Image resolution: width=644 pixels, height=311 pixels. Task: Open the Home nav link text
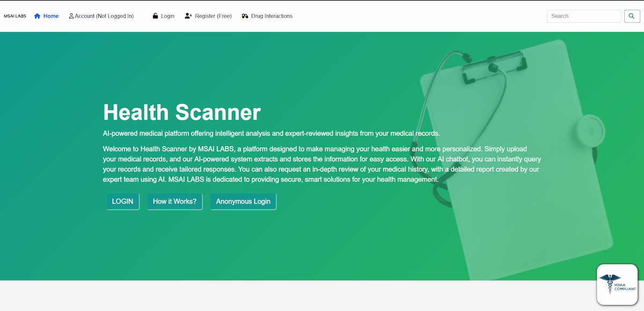[x=51, y=16]
